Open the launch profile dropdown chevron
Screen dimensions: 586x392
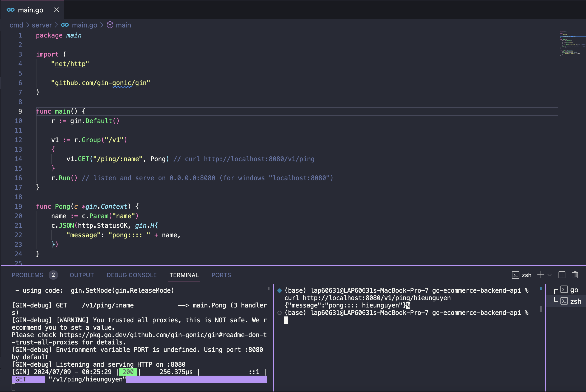550,275
